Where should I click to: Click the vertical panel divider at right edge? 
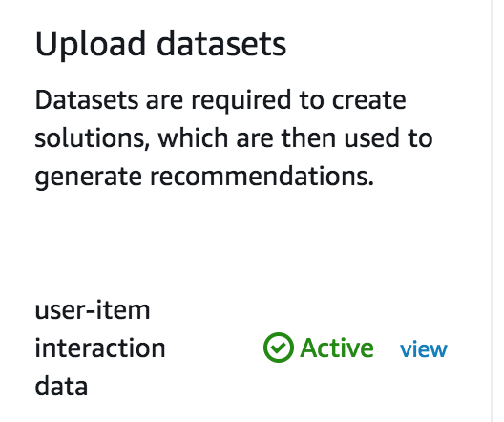492,211
